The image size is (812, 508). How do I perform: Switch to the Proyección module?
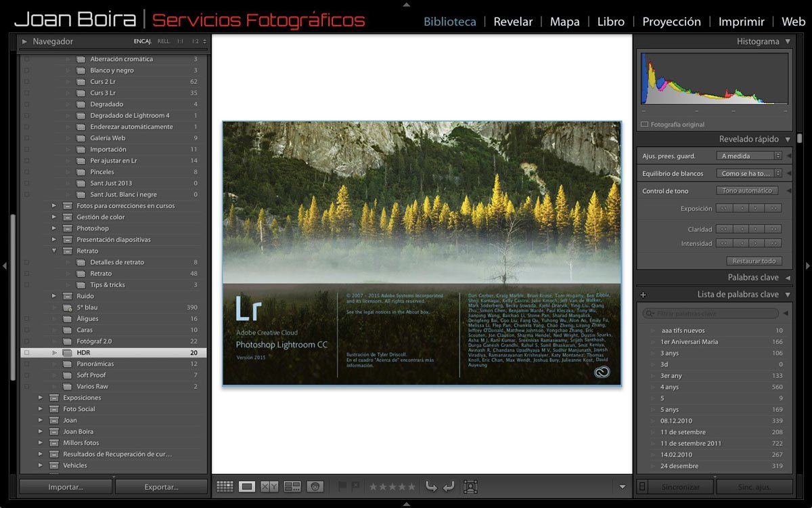click(671, 22)
